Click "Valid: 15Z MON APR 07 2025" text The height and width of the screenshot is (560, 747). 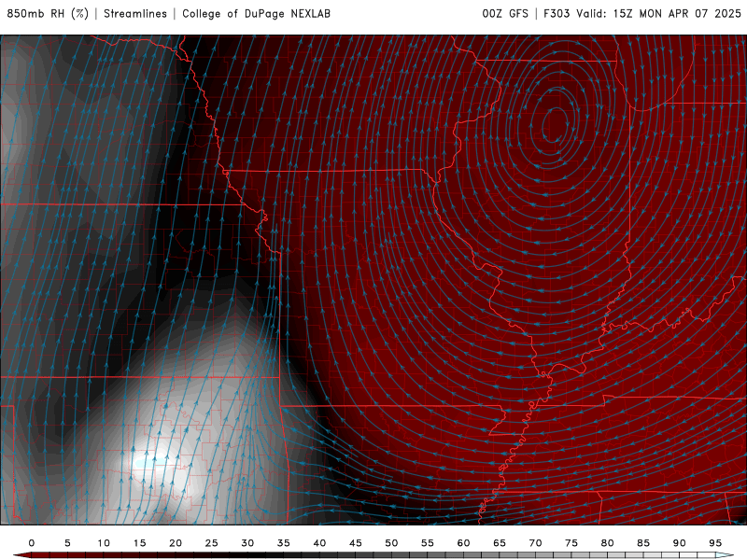[x=659, y=13]
